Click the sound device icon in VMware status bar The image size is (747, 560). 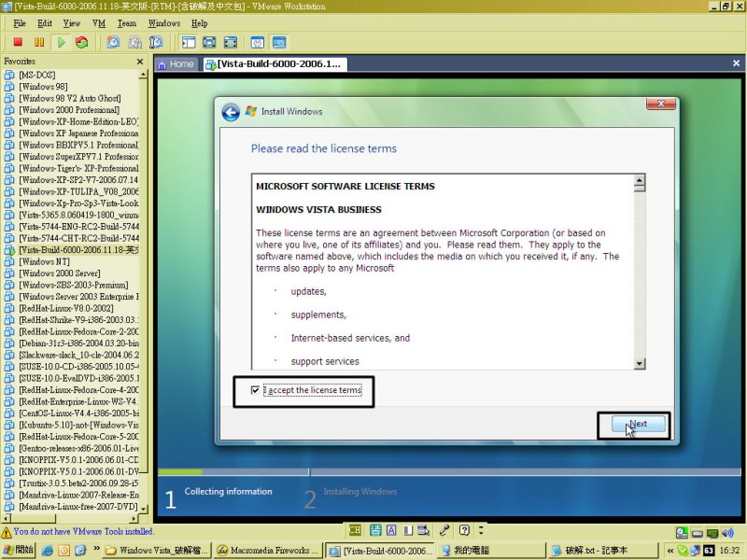point(727,533)
